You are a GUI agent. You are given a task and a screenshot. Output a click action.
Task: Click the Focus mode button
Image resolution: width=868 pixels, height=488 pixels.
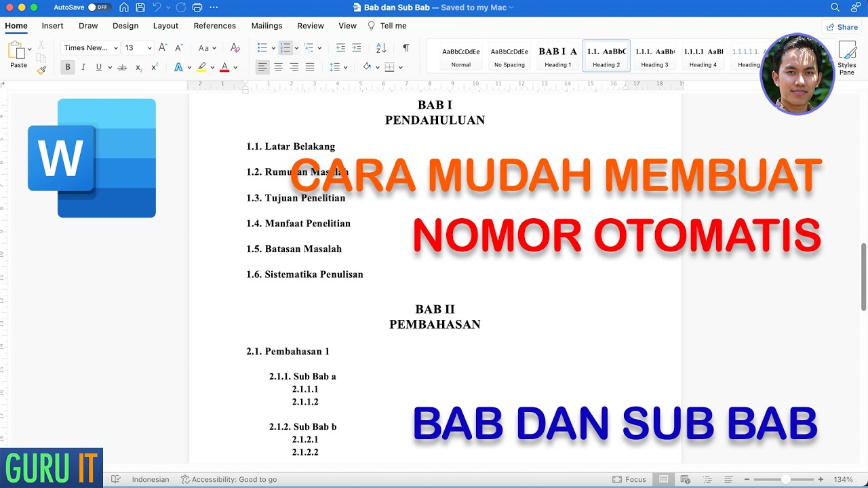(629, 479)
